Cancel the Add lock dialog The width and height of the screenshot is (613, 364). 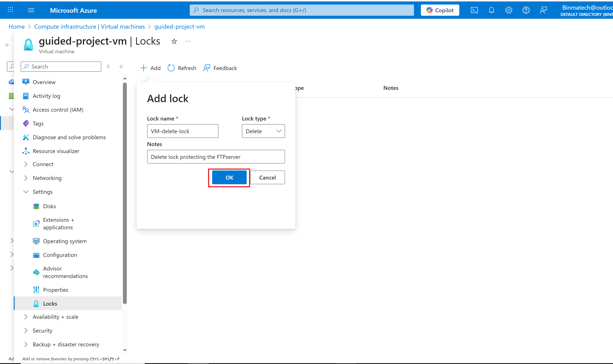click(267, 177)
